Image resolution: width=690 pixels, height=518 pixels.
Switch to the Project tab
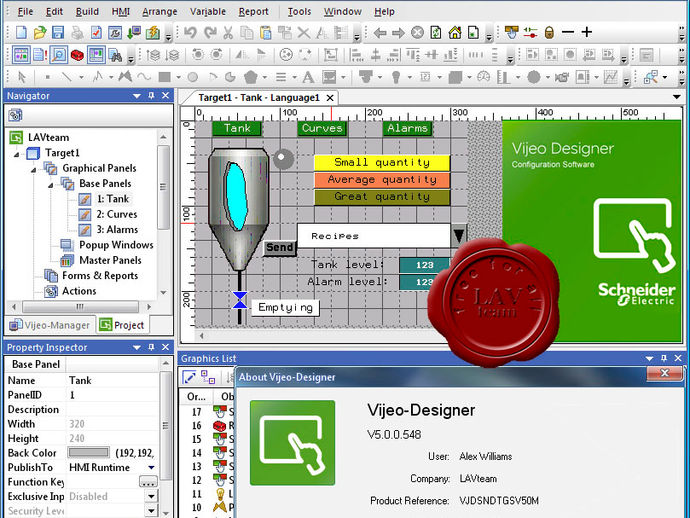click(x=122, y=325)
